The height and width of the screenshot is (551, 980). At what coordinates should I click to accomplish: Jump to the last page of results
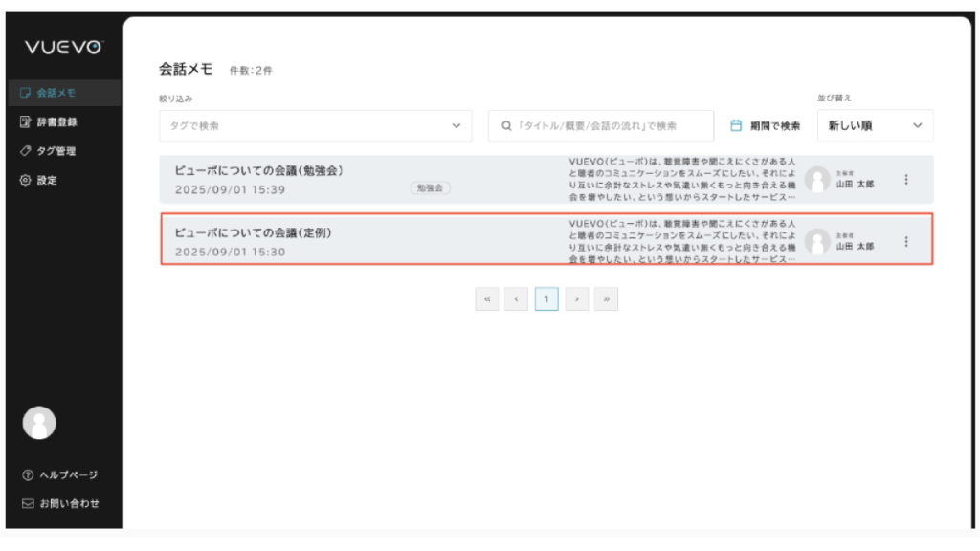coord(606,299)
